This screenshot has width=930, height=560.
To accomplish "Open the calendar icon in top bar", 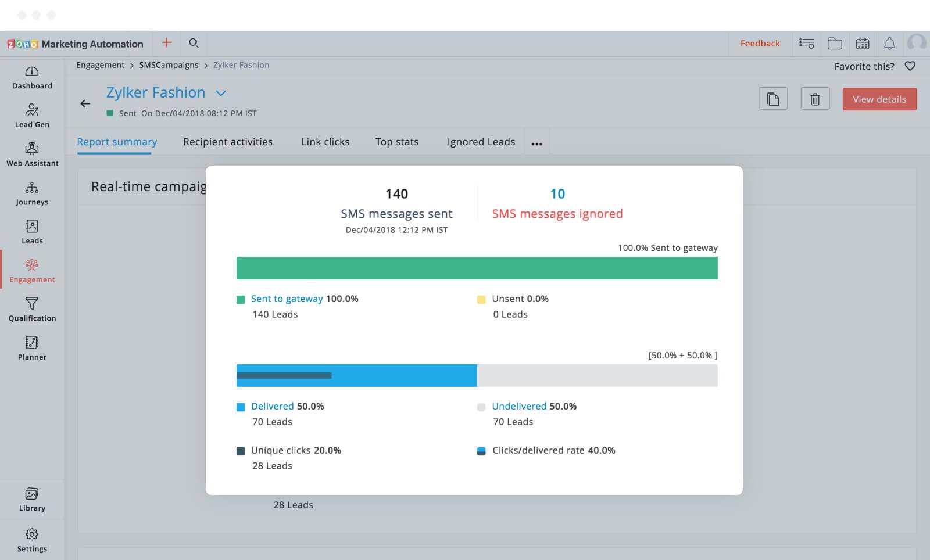I will click(863, 44).
